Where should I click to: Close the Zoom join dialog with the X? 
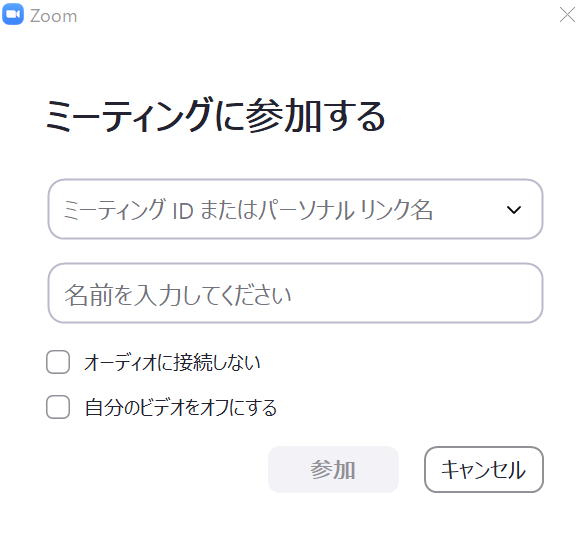[567, 15]
